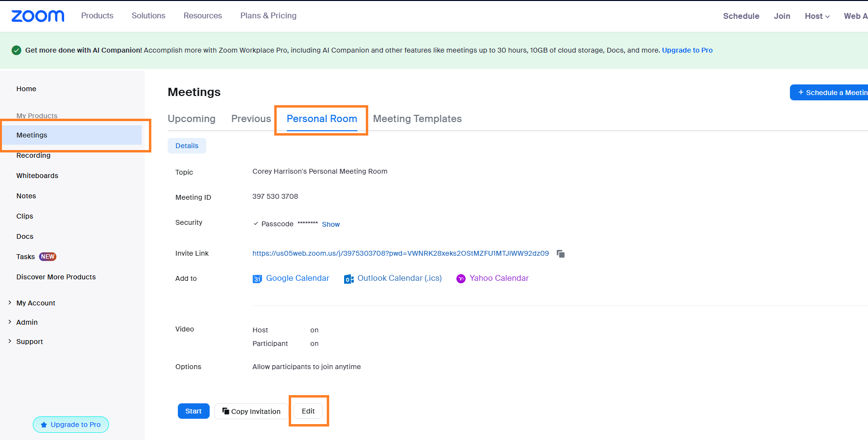
Task: Click the Schedule link in the header
Action: [x=741, y=16]
